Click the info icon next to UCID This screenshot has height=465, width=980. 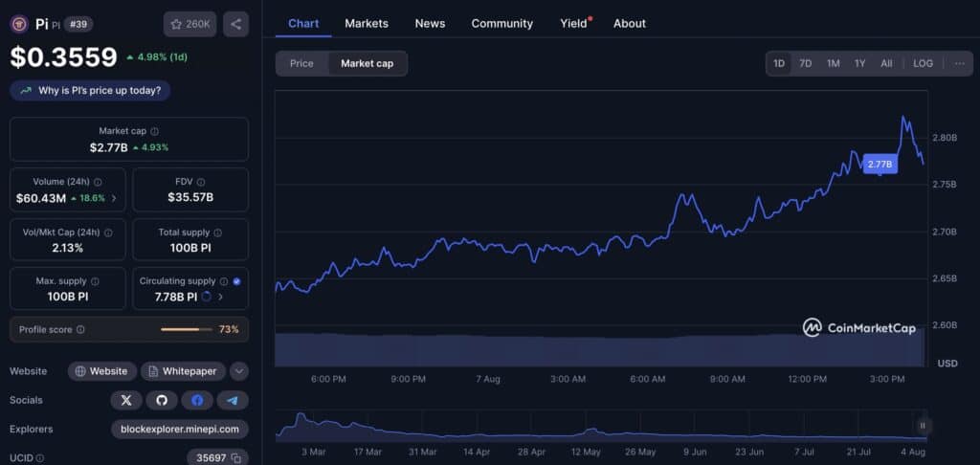(40, 458)
